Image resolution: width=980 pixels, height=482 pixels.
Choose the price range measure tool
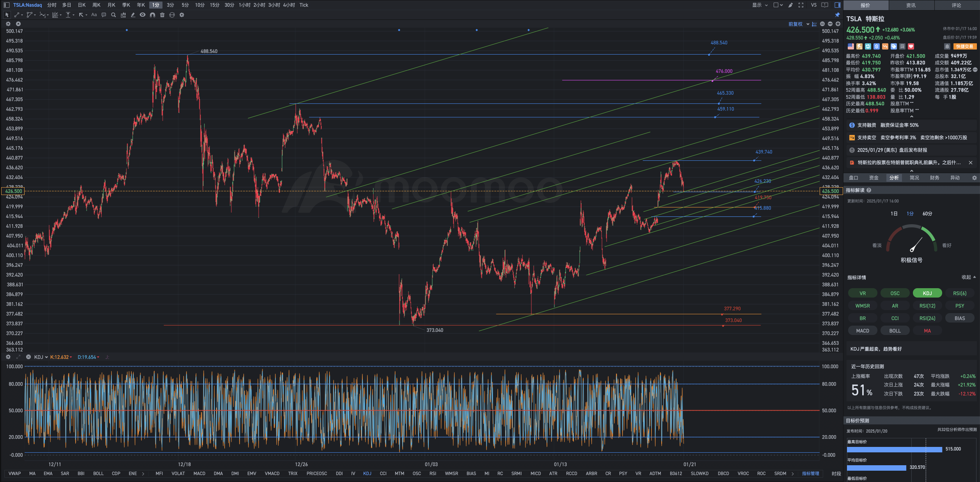[x=68, y=15]
